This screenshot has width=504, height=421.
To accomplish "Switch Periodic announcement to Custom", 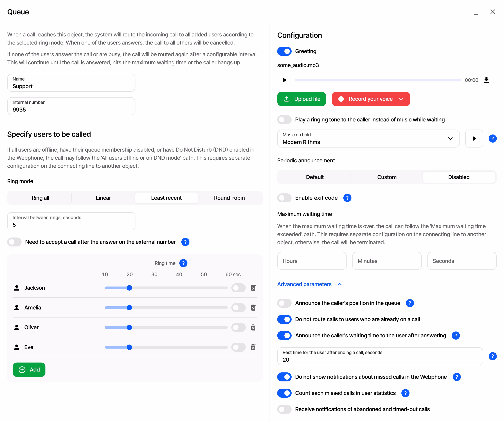I will [387, 177].
